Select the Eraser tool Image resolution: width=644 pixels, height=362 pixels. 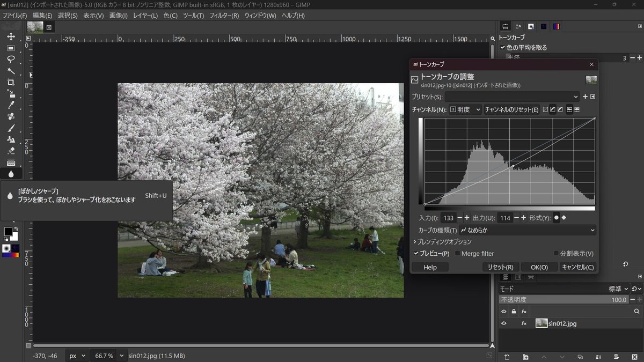click(x=11, y=151)
